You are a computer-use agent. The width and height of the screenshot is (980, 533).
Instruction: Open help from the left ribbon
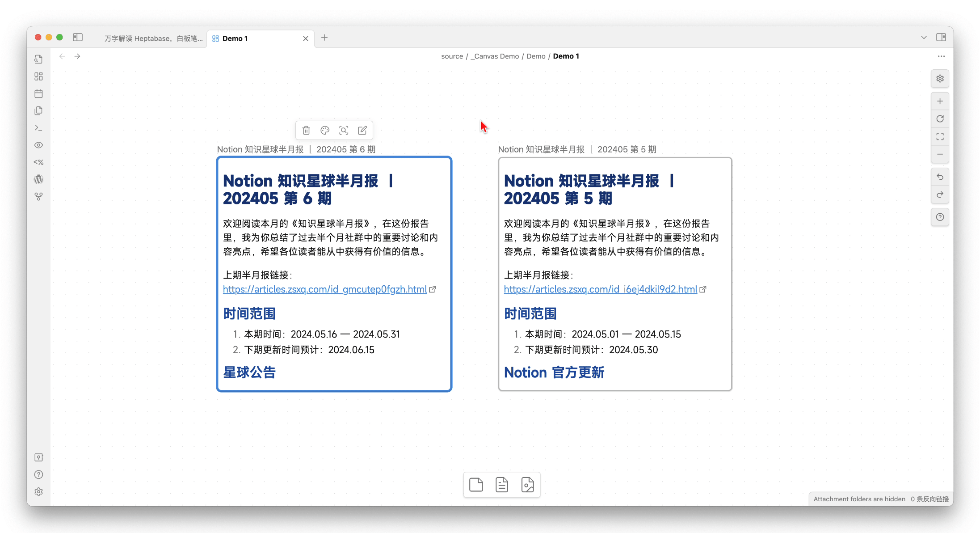point(39,474)
